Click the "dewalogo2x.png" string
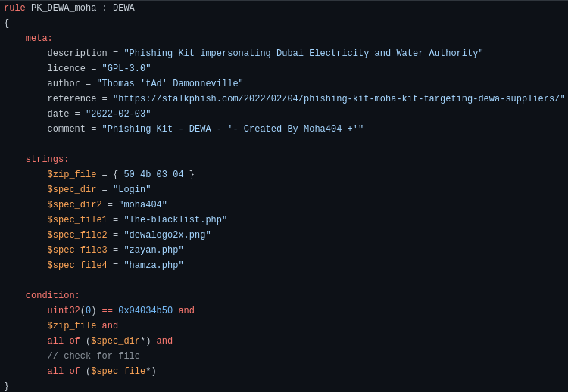This screenshot has width=568, height=392. click(167, 235)
